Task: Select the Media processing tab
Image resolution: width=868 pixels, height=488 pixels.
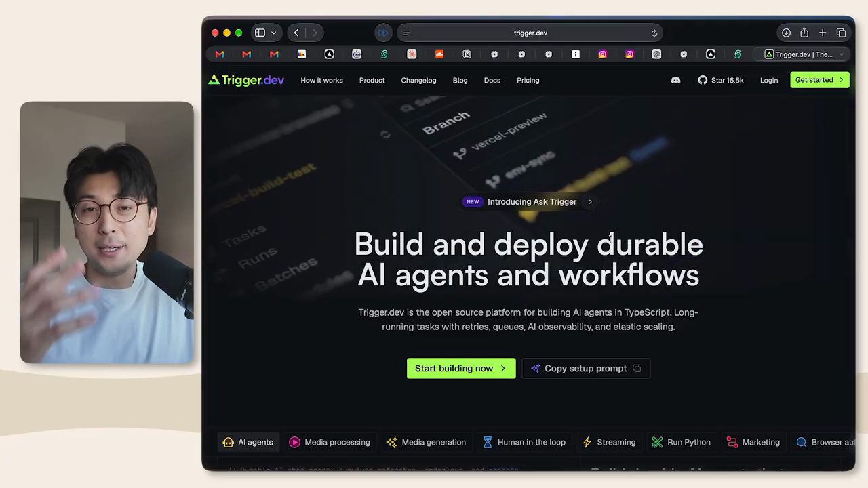Action: 330,442
